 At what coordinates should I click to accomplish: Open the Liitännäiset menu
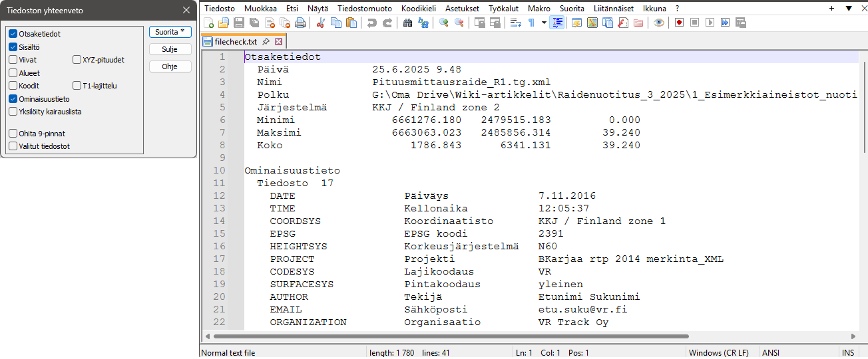tap(612, 9)
